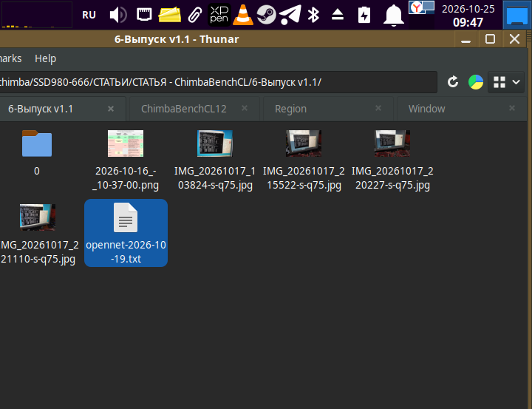Click the network ethernet tray icon

144,15
